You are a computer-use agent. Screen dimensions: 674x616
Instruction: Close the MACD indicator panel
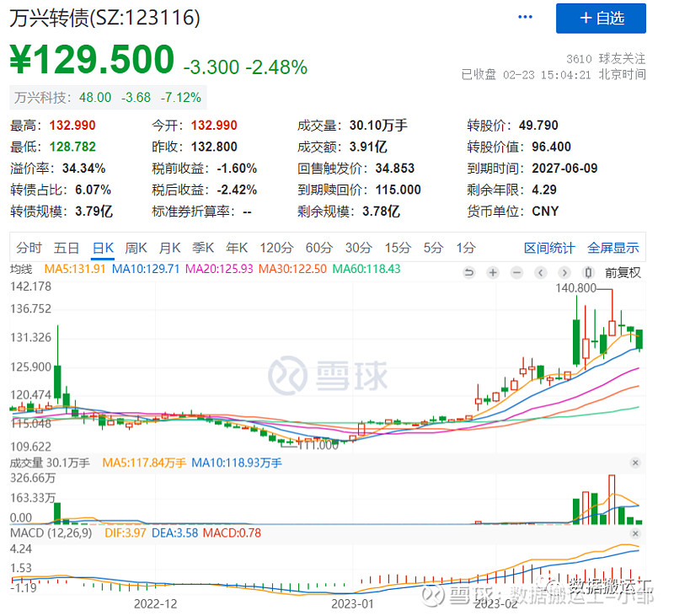coord(635,533)
